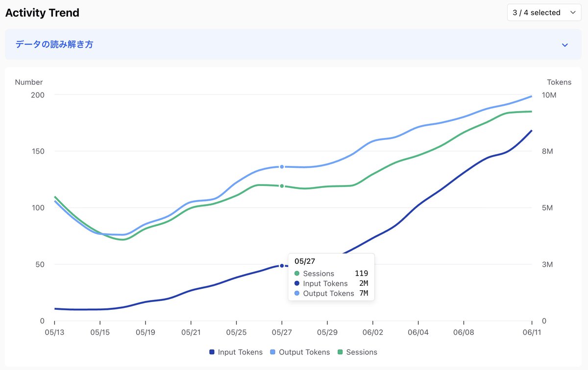The height and width of the screenshot is (370, 588).
Task: Click the データの読み解き方 heading text
Action: click(54, 45)
